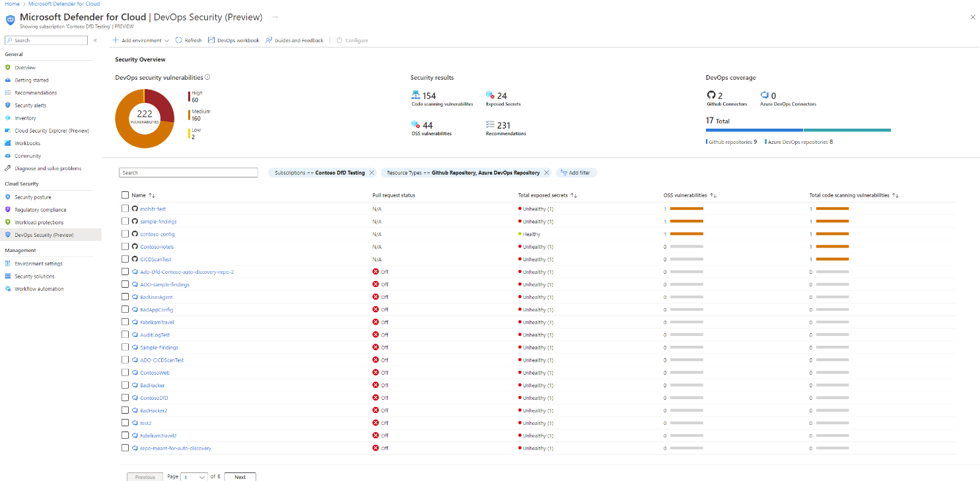Click the Security solutions icon
Image resolution: width=980 pixels, height=481 pixels.
point(8,276)
